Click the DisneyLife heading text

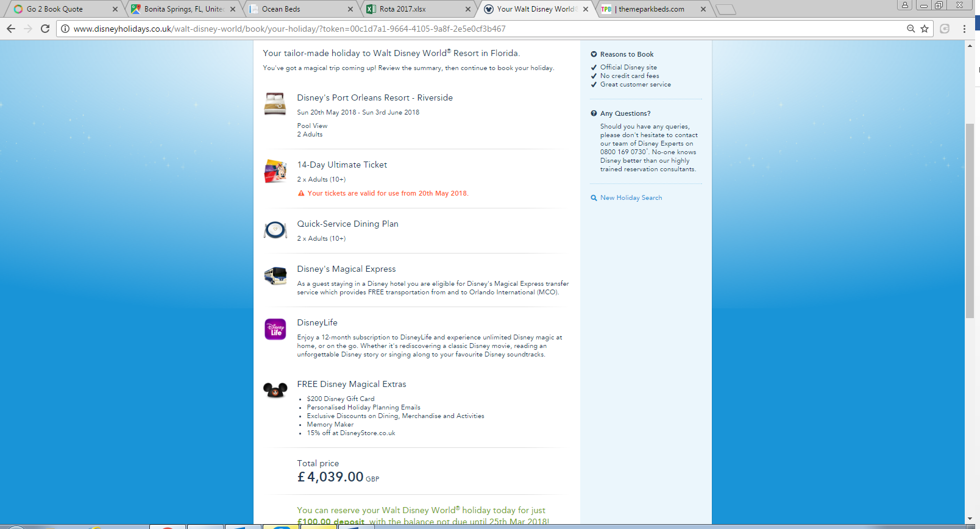pyautogui.click(x=317, y=322)
